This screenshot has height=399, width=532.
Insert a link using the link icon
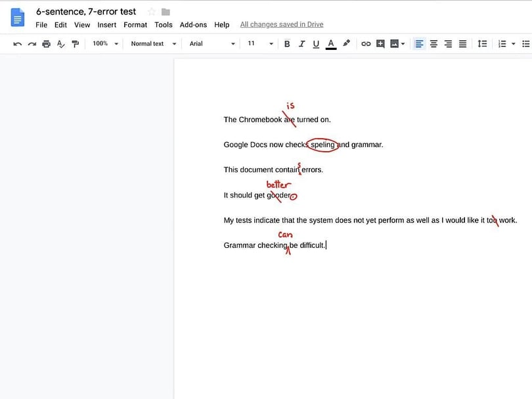[x=366, y=43]
